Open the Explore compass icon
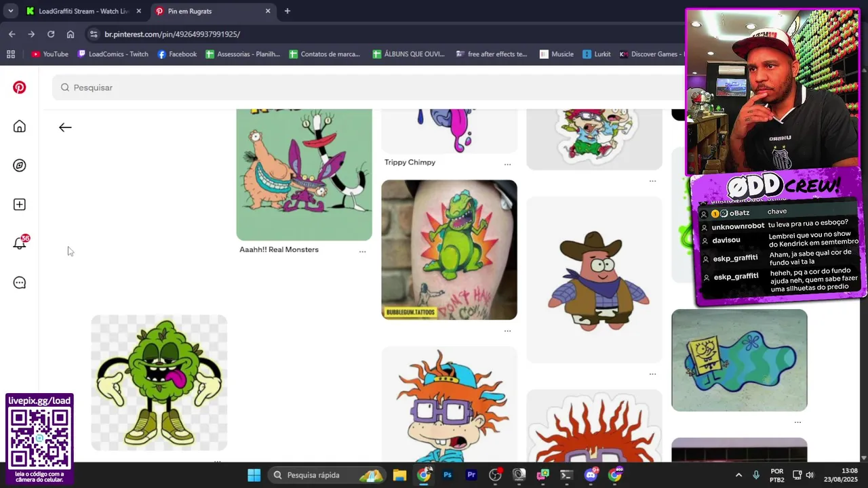 pos(20,165)
